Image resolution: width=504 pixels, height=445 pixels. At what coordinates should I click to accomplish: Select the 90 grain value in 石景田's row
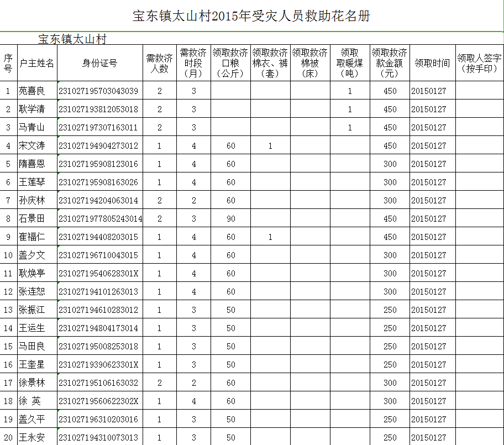231,219
